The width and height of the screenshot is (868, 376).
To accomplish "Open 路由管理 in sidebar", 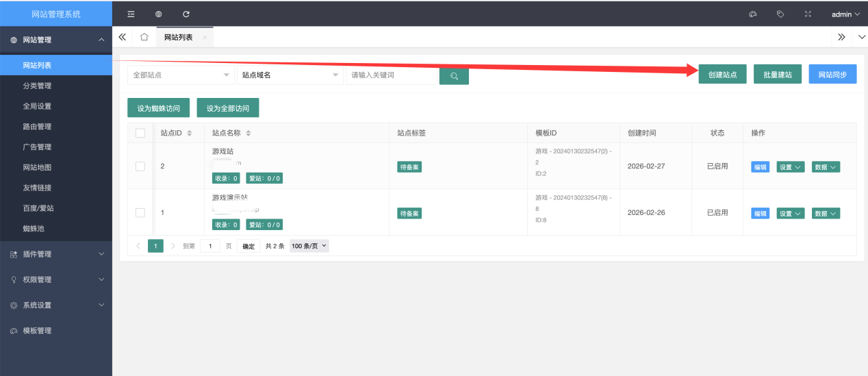I will pos(56,127).
